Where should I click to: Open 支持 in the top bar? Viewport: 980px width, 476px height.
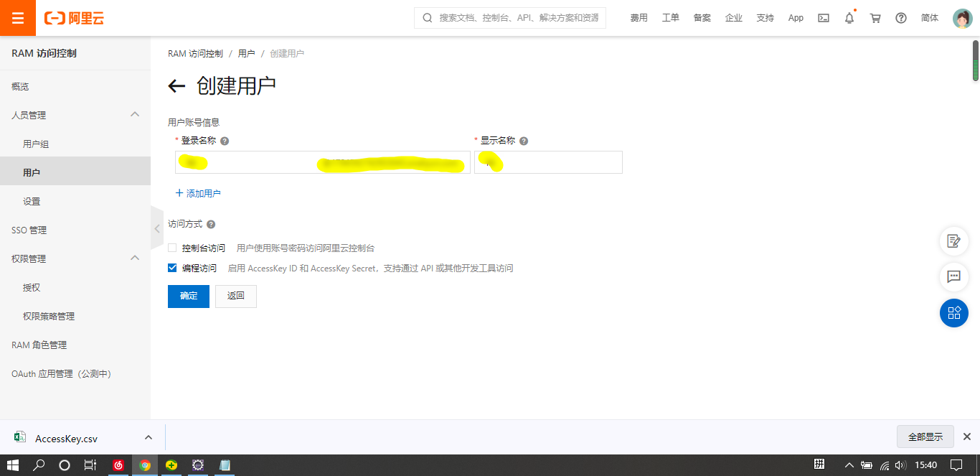coord(765,18)
